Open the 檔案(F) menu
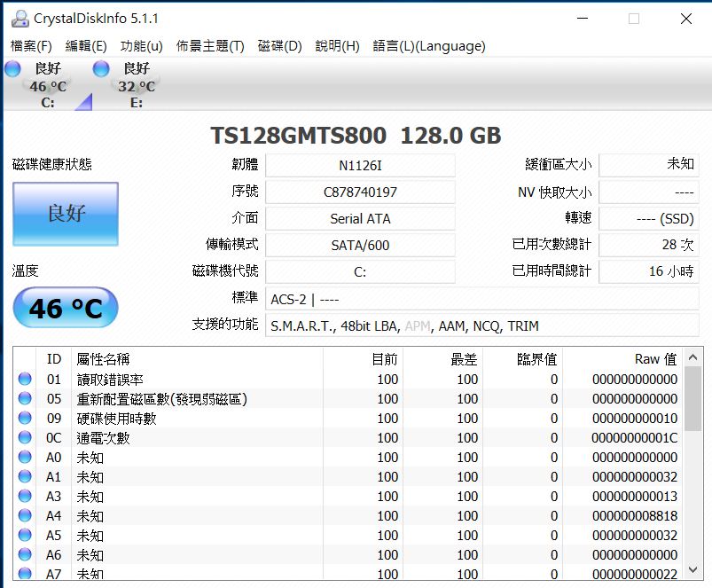The image size is (712, 588). click(x=31, y=46)
